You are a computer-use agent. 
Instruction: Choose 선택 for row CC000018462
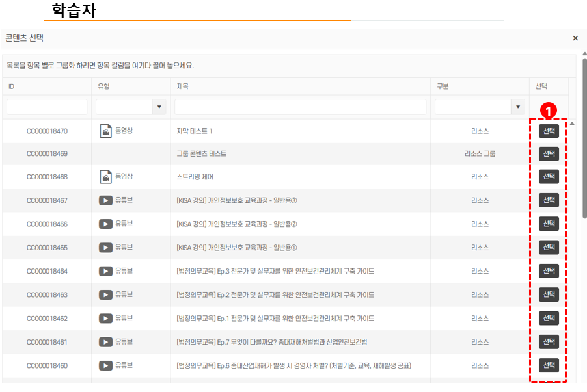pyautogui.click(x=549, y=318)
